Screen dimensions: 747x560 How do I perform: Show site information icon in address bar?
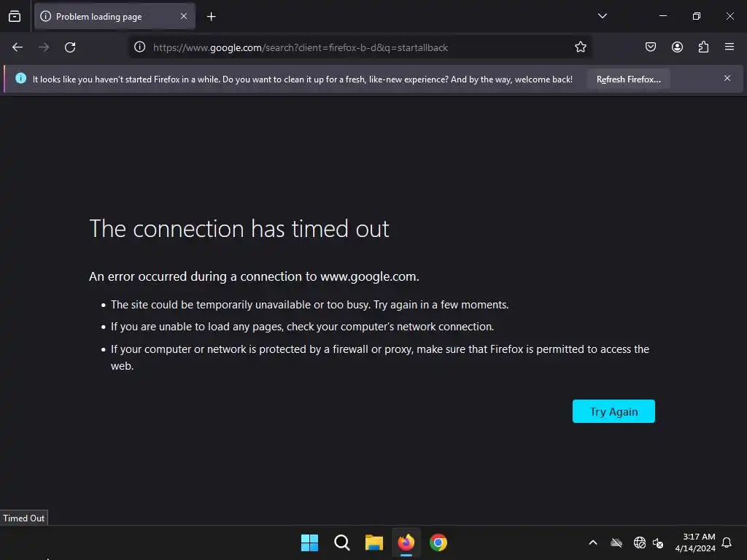139,47
